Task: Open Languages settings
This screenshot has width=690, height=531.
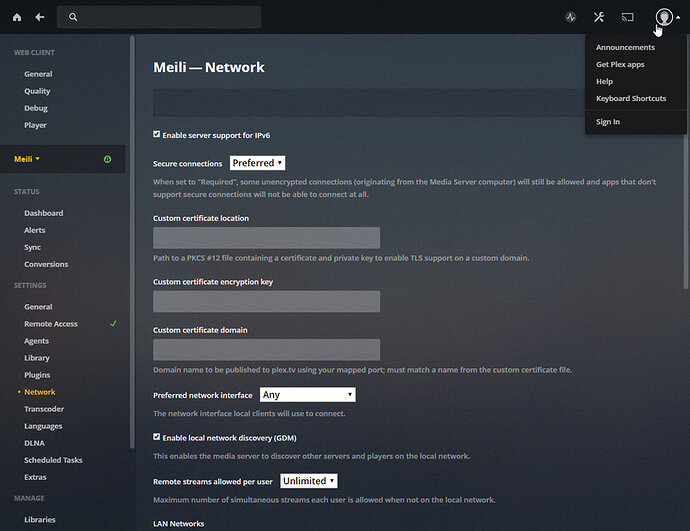Action: click(43, 426)
